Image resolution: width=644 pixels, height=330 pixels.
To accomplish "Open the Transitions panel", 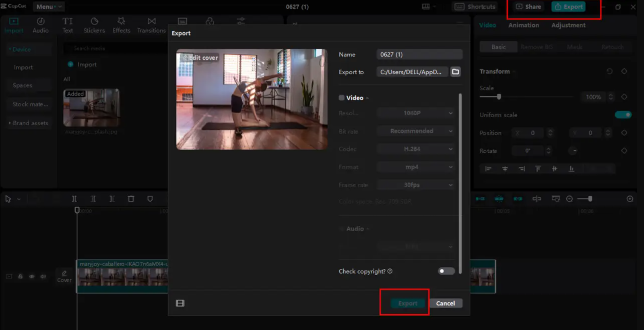I will [x=151, y=25].
